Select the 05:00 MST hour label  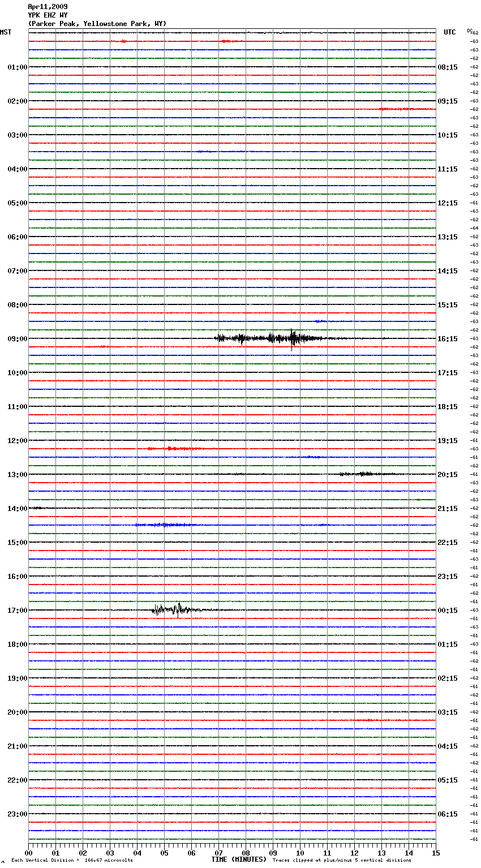(x=18, y=203)
